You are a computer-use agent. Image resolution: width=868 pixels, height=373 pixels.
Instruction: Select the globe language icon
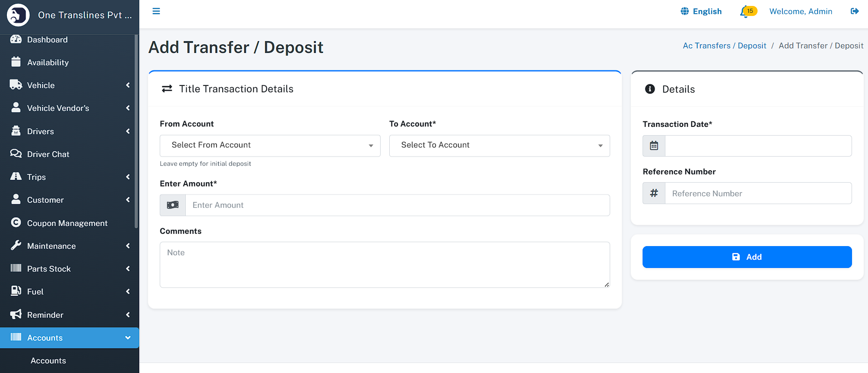[685, 11]
